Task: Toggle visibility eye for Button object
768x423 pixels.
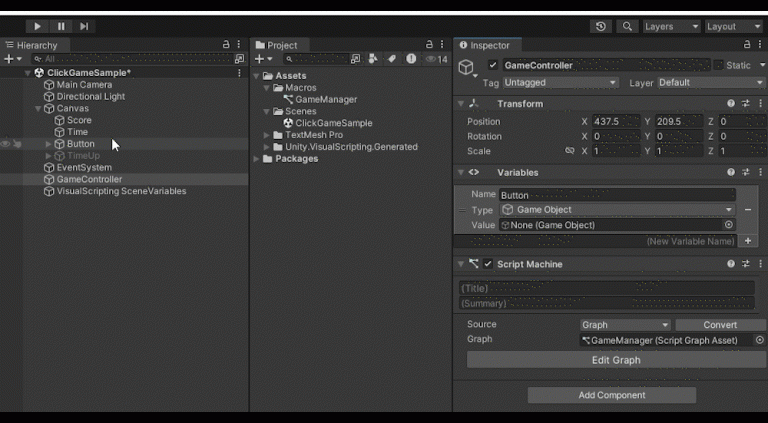Action: pyautogui.click(x=6, y=144)
